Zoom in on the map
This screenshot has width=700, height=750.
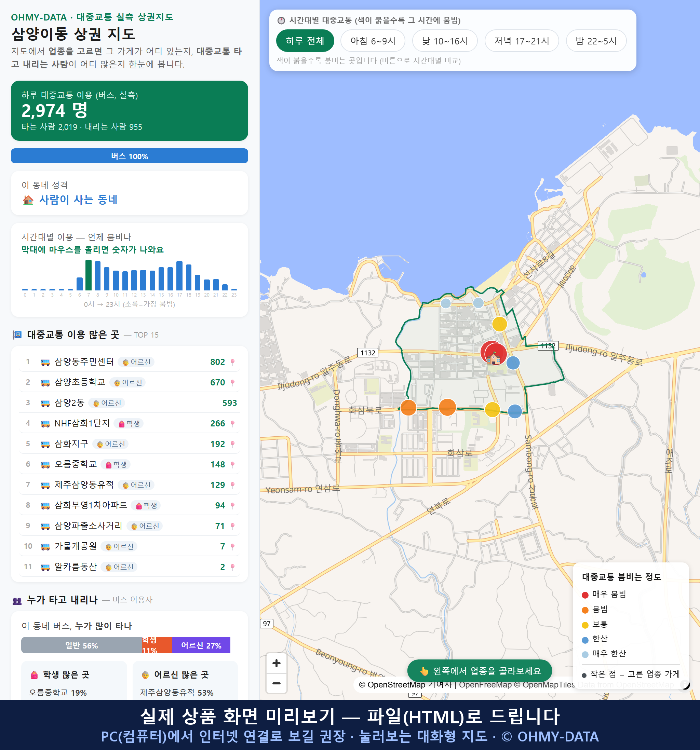click(x=276, y=663)
